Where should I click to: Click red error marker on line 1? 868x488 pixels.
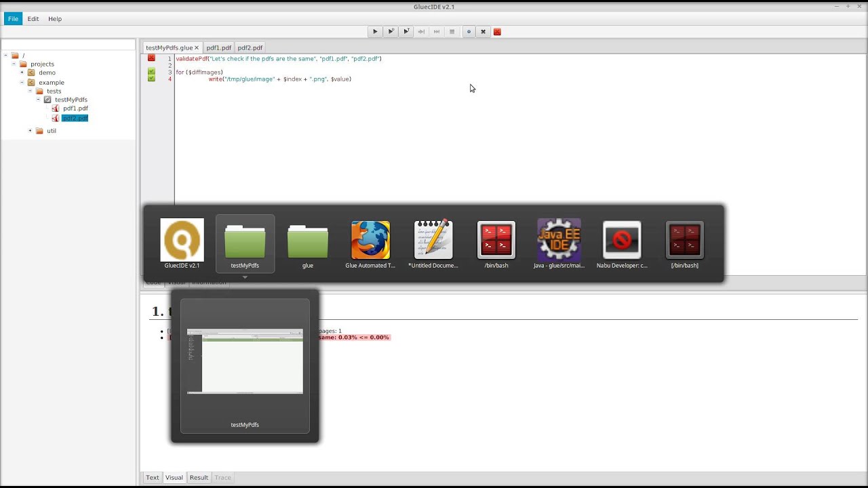(x=151, y=58)
